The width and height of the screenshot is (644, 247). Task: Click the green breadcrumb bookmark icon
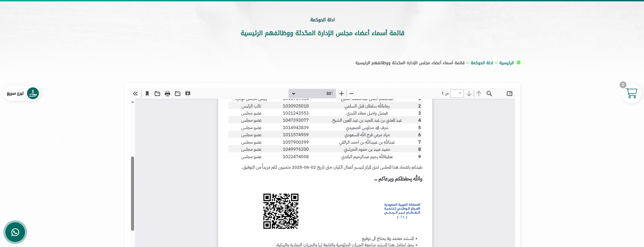coord(518,63)
